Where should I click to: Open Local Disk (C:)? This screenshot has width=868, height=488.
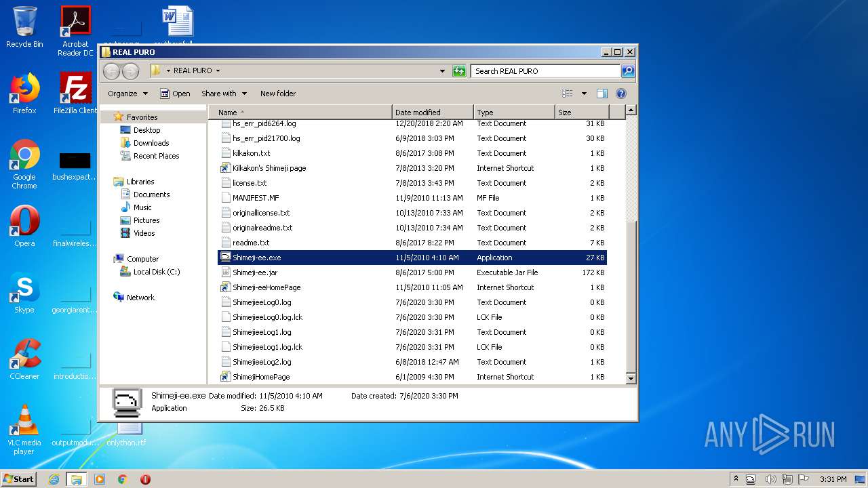click(x=157, y=272)
